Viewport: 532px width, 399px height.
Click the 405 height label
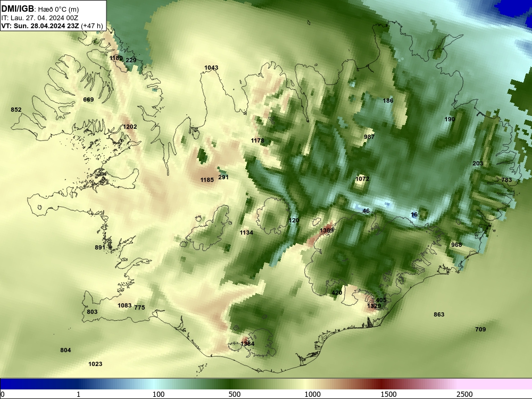pyautogui.click(x=381, y=300)
